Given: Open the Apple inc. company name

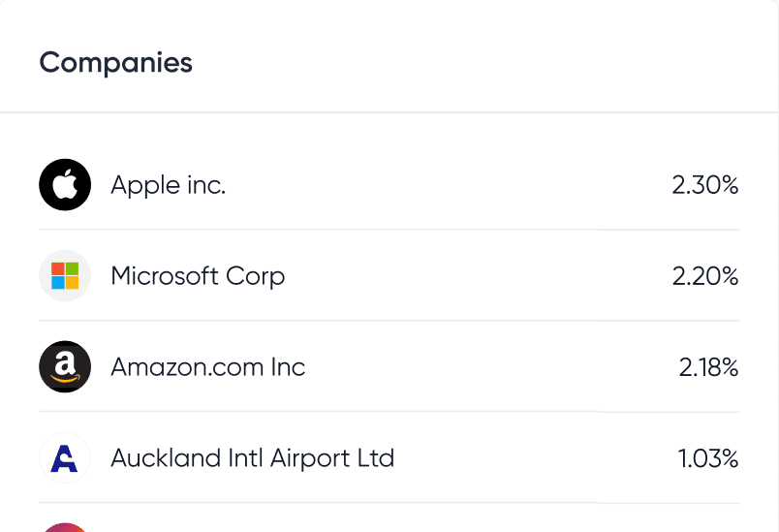Looking at the screenshot, I should pyautogui.click(x=168, y=184).
